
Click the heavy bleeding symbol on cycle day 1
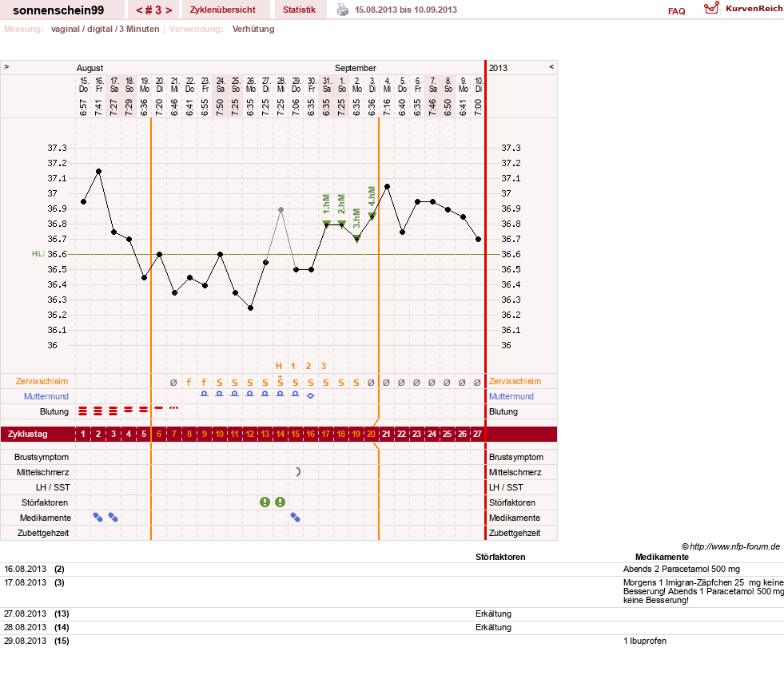83,411
